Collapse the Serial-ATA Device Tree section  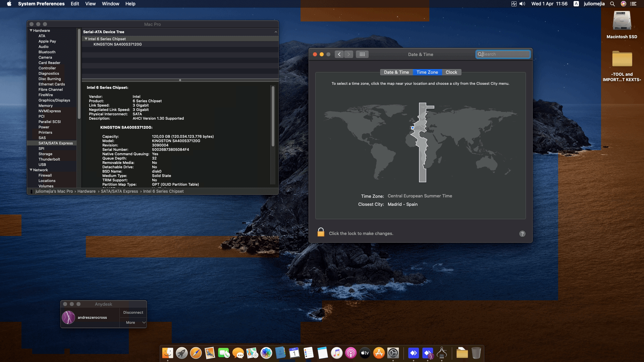pyautogui.click(x=276, y=32)
